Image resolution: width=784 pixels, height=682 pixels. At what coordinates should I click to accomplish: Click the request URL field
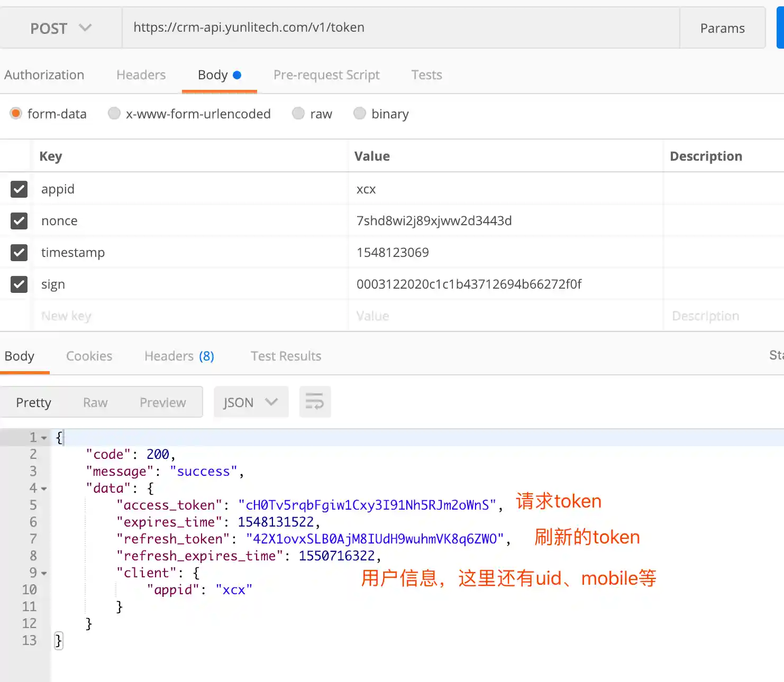point(400,28)
